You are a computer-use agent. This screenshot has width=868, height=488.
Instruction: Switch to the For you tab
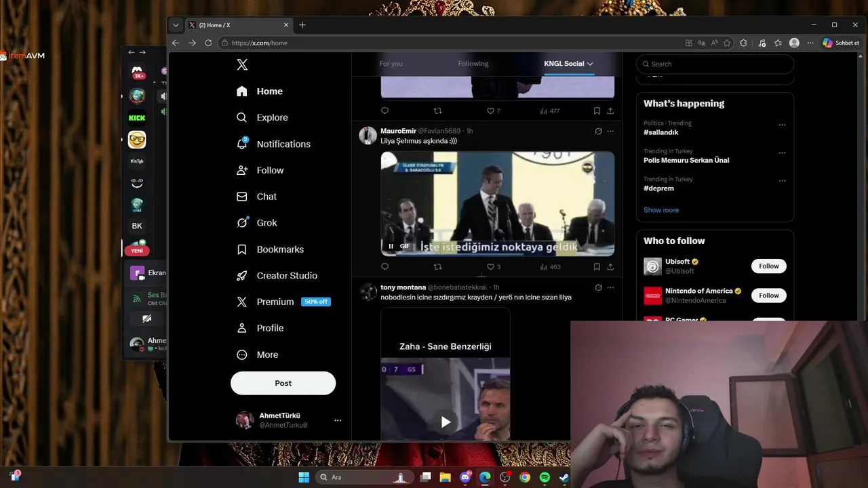click(x=391, y=64)
